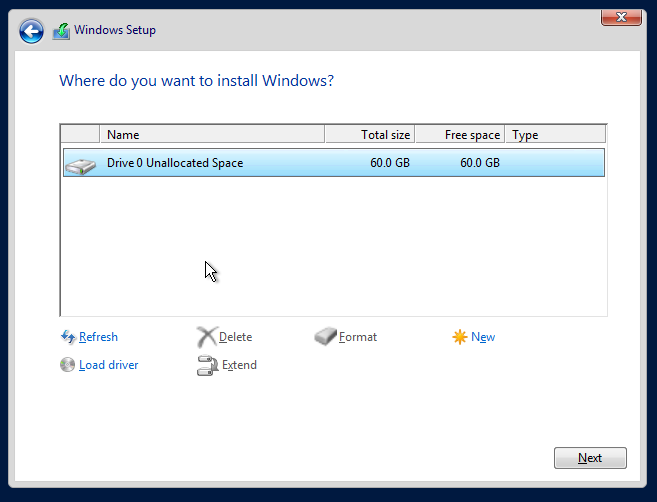The height and width of the screenshot is (502, 657).
Task: Close the Windows Setup window
Action: (621, 17)
